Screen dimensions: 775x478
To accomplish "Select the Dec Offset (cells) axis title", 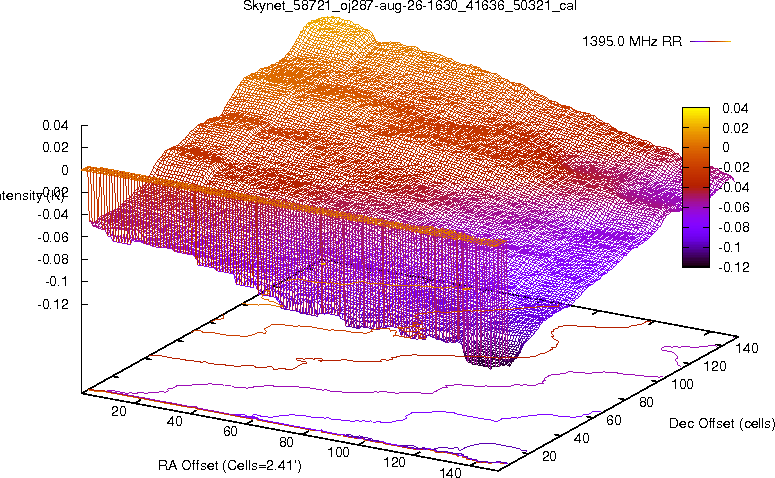I will pyautogui.click(x=722, y=423).
